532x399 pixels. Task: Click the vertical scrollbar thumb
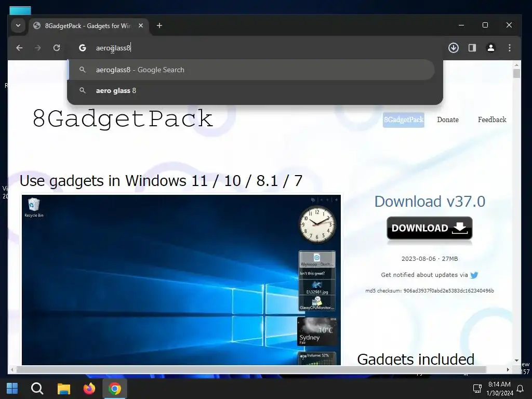[516, 74]
